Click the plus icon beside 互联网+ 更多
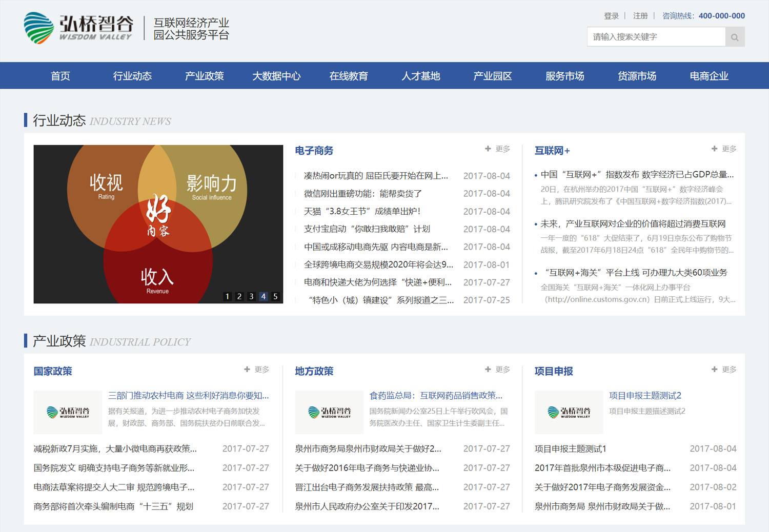This screenshot has height=532, width=769. tap(714, 149)
